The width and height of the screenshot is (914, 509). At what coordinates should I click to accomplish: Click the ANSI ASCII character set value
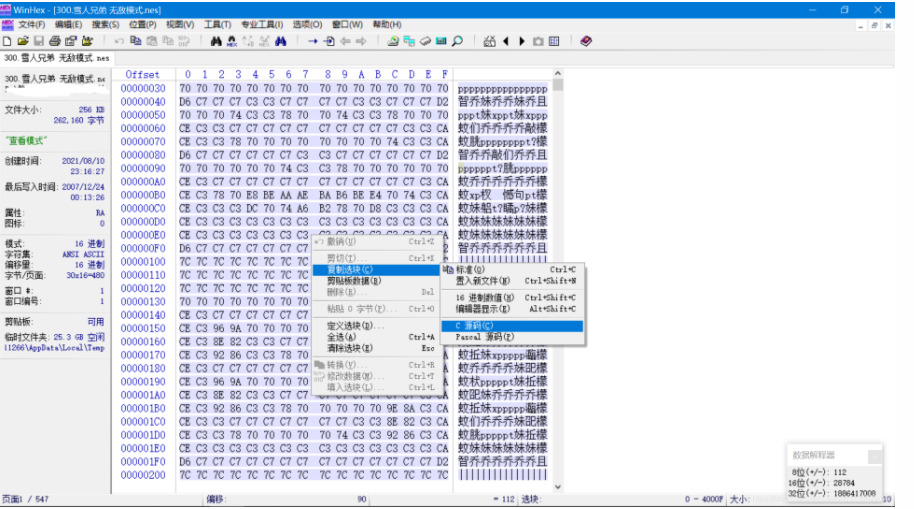pos(83,254)
